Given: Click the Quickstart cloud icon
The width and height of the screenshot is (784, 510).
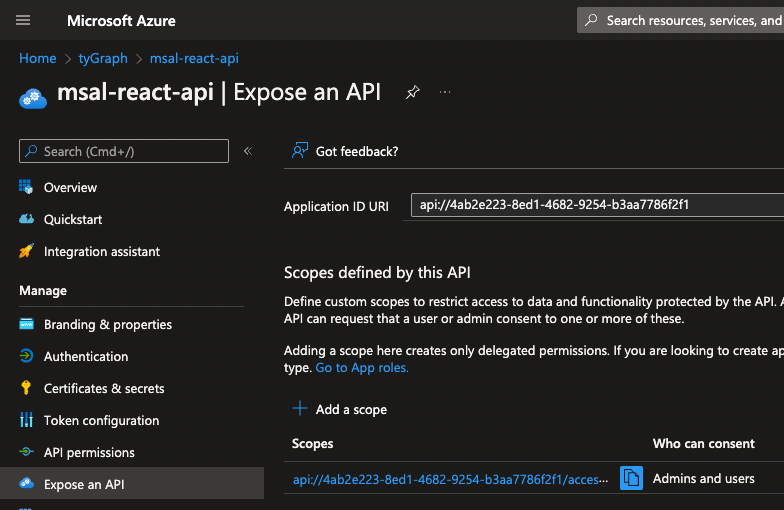Looking at the screenshot, I should click(x=26, y=219).
